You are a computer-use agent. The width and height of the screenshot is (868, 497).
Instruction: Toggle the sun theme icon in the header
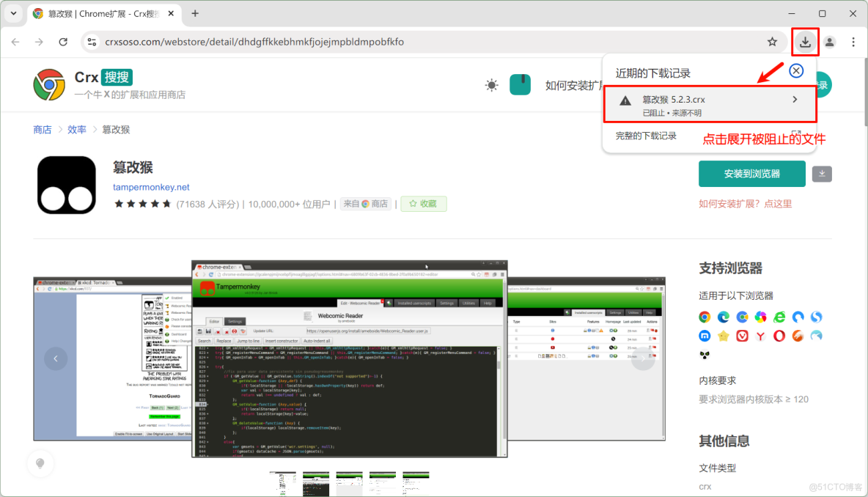(x=491, y=84)
